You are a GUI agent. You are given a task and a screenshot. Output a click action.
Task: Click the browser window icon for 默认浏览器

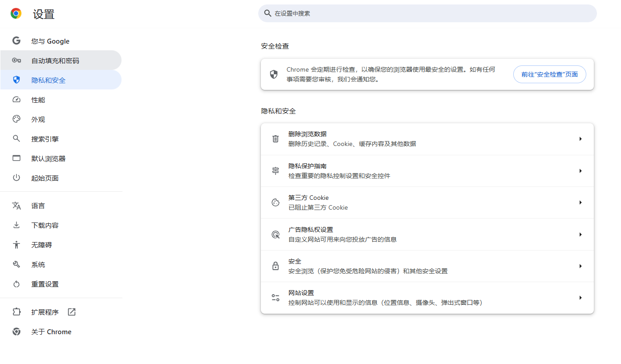click(x=16, y=158)
